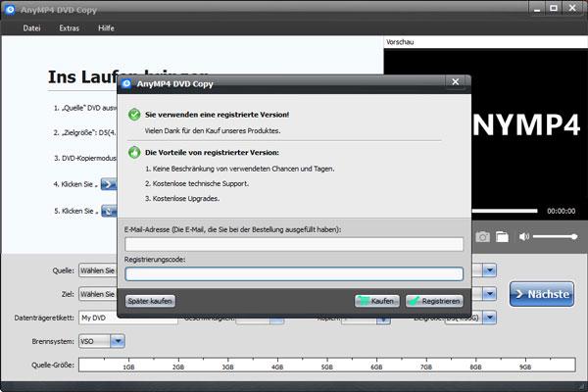
Task: Expand the Quelle dropdown arrow
Action: coord(489,270)
